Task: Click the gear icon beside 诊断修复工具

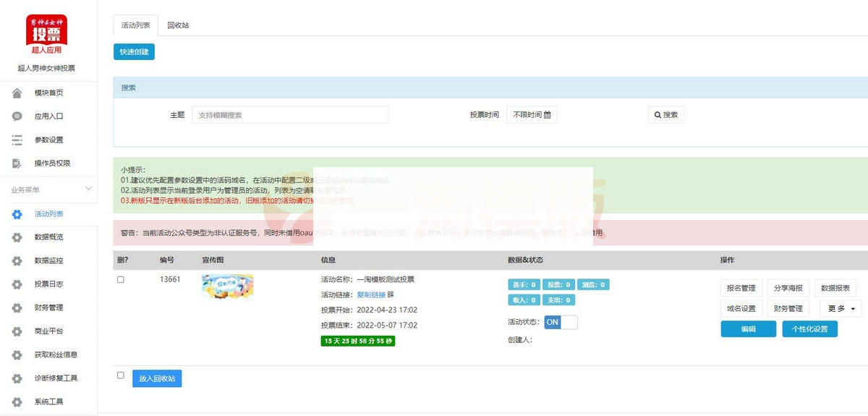Action: click(17, 378)
